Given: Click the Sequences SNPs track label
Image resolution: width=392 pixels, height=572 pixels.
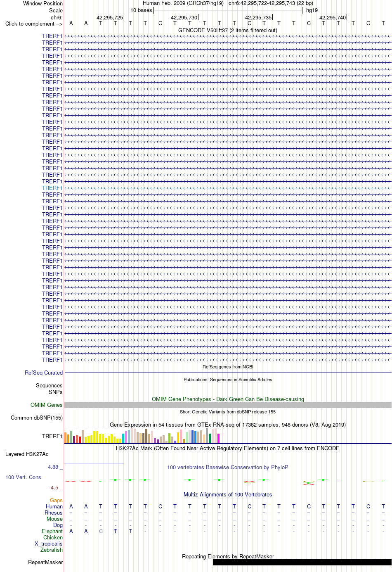Looking at the screenshot, I should coord(49,389).
